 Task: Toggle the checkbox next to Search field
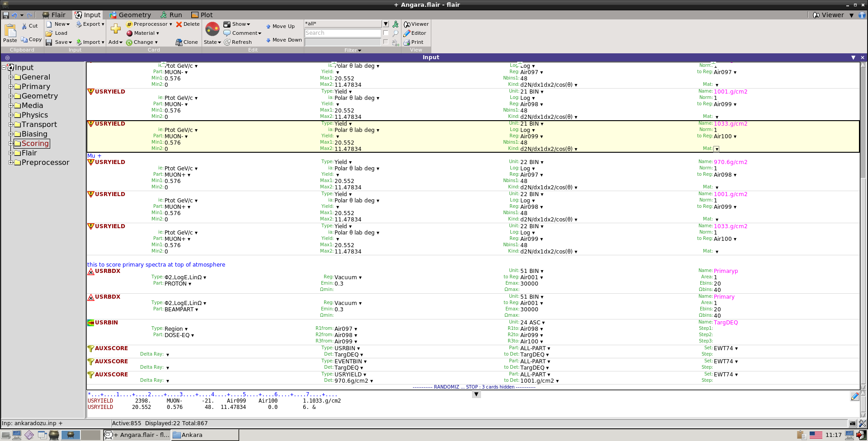(x=386, y=33)
